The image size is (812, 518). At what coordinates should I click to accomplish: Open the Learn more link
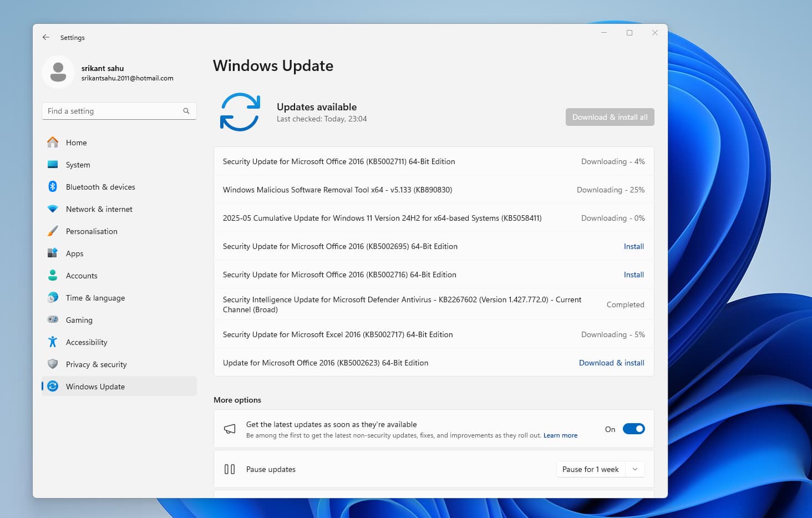coord(560,435)
